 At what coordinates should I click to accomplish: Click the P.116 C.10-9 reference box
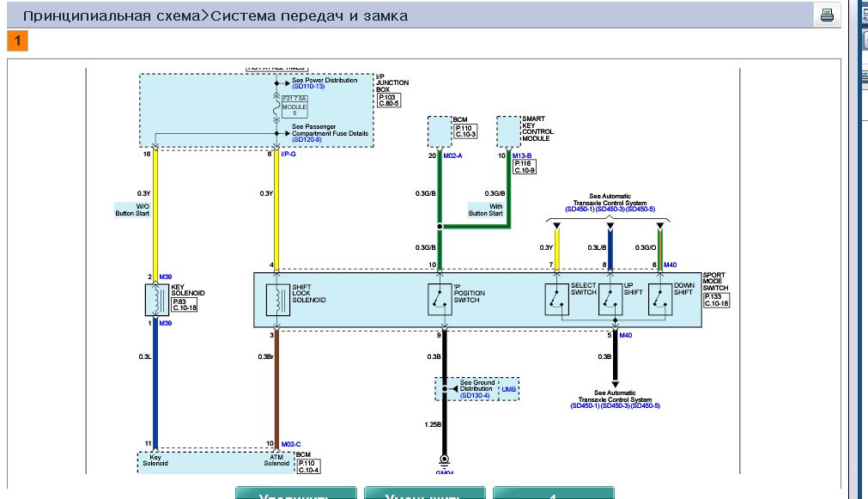525,167
